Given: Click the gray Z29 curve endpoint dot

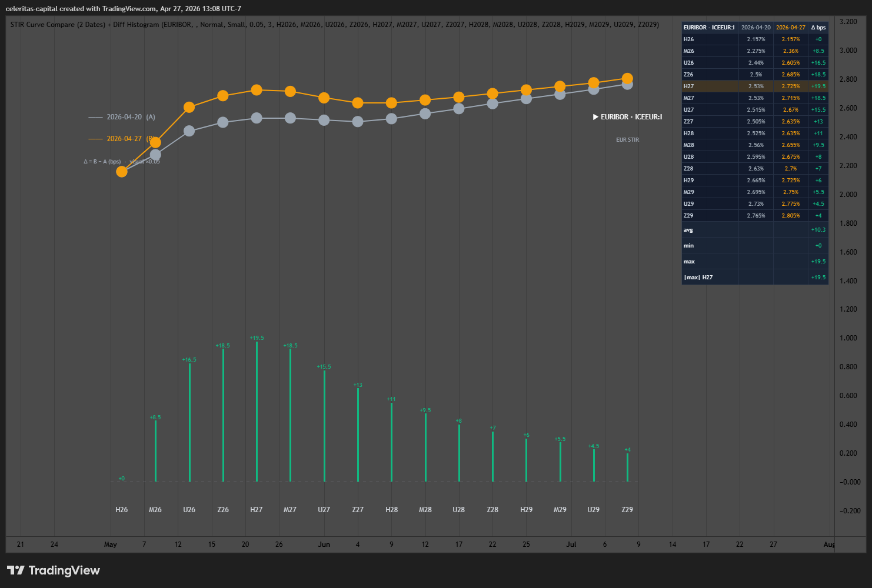Looking at the screenshot, I should point(627,85).
